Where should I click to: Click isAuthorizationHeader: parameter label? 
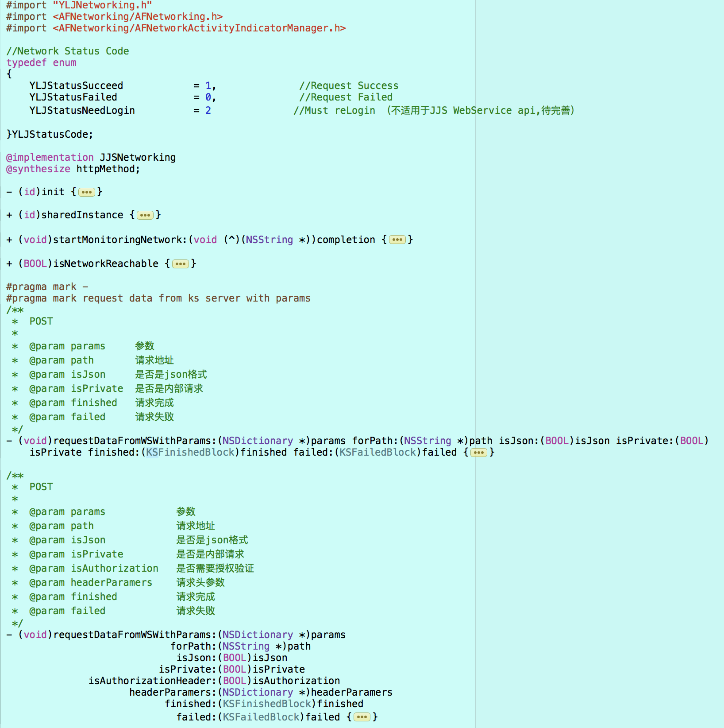152,681
